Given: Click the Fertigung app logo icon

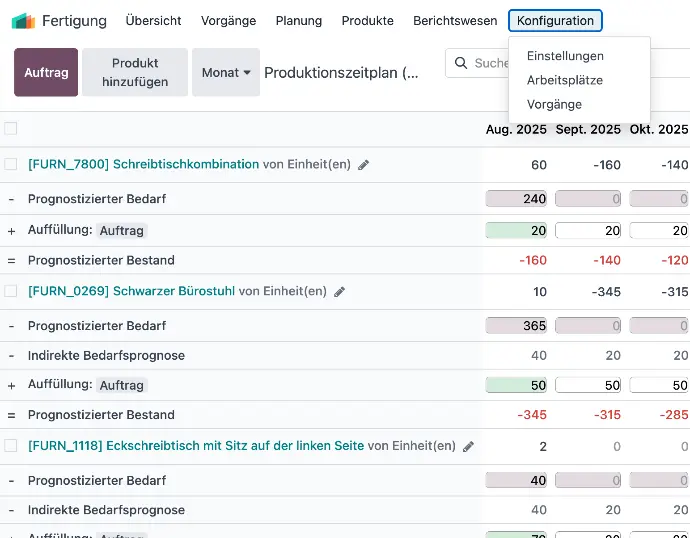Looking at the screenshot, I should tap(23, 21).
